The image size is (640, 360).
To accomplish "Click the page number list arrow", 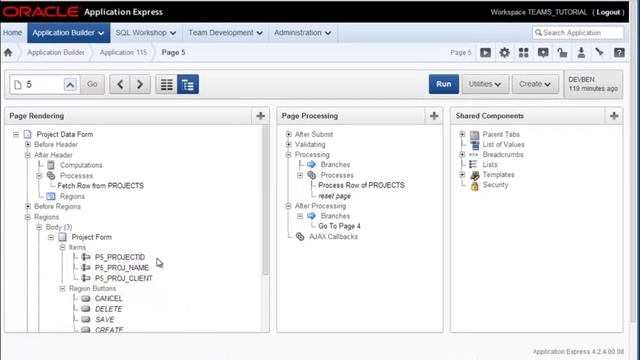I will click(x=70, y=84).
